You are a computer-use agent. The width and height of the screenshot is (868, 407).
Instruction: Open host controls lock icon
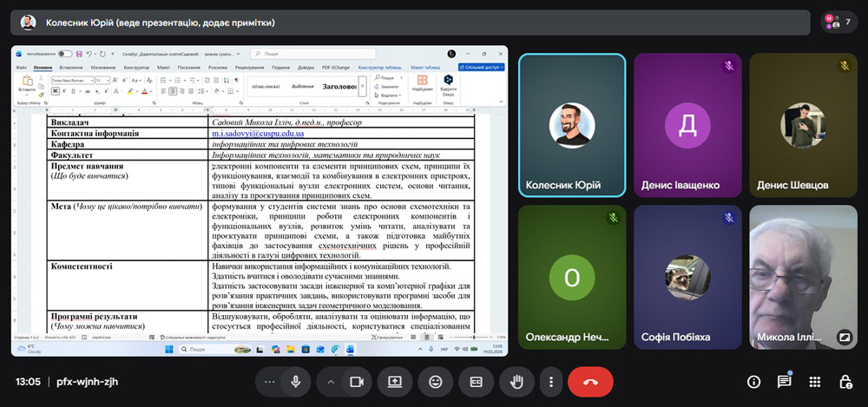[845, 382]
